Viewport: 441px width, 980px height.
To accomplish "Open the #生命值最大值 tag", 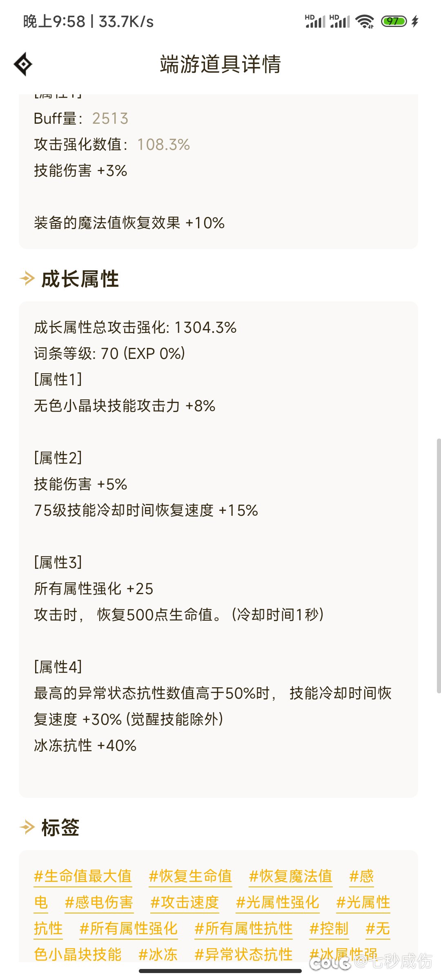I will (83, 876).
